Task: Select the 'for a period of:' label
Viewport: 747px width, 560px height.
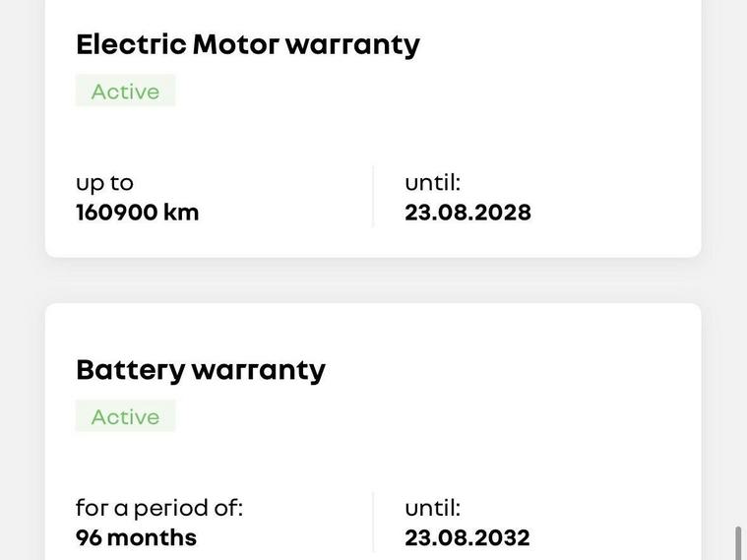Action: tap(158, 508)
